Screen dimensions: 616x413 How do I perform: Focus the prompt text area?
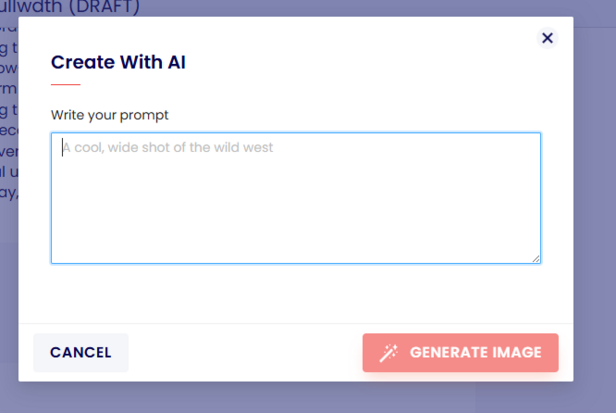(296, 198)
